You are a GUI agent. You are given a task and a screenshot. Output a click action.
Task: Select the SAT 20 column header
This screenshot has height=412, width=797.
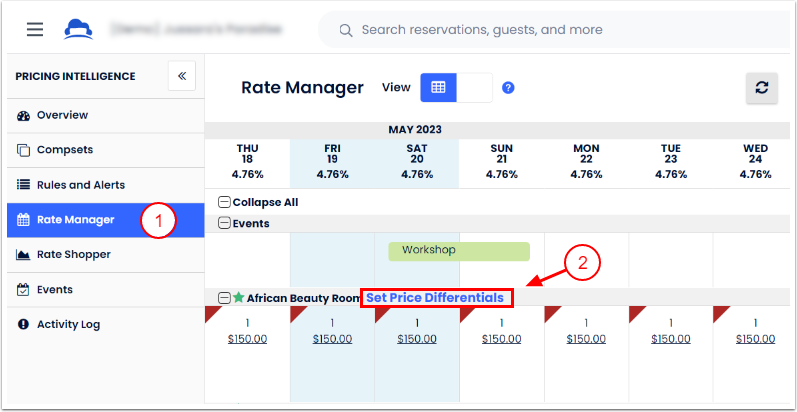point(417,162)
